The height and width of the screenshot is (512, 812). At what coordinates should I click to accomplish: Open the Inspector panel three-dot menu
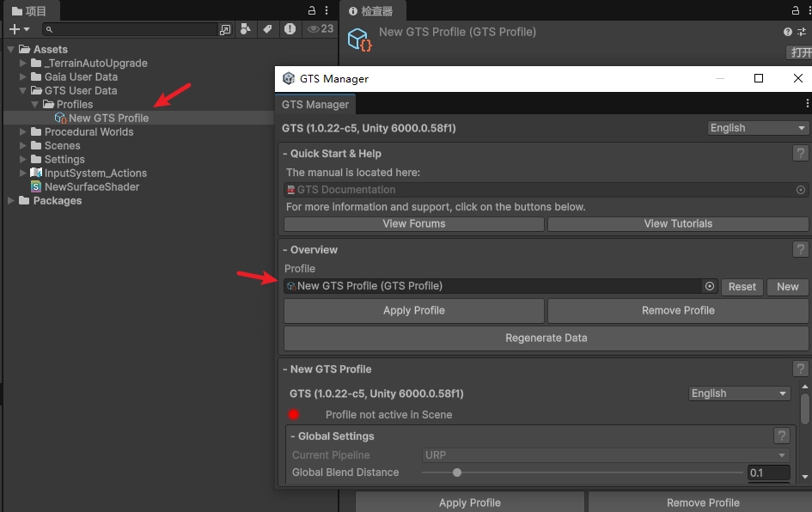pyautogui.click(x=809, y=10)
